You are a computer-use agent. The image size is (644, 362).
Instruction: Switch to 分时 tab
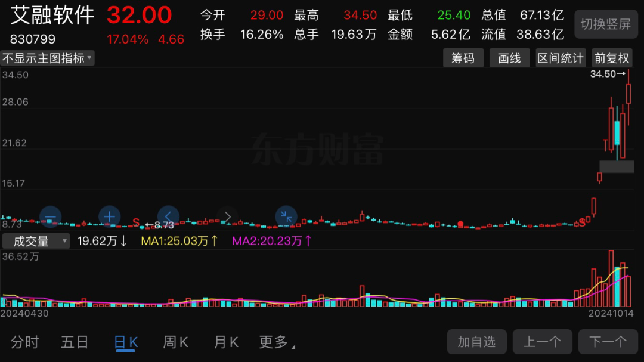tap(24, 342)
